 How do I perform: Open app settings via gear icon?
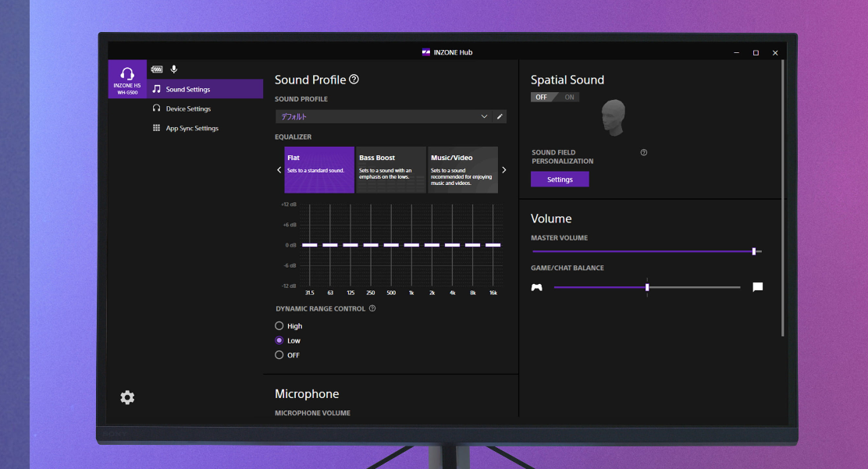click(x=127, y=397)
